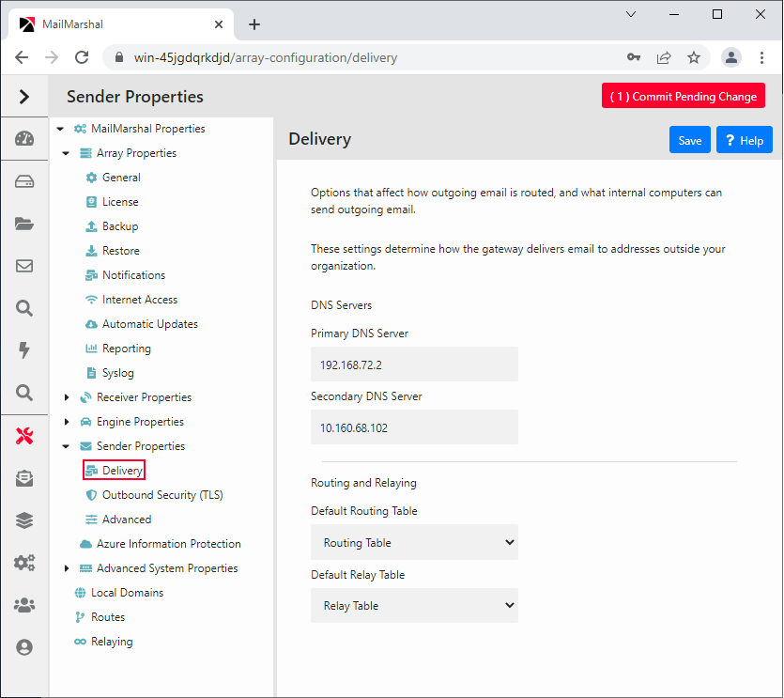The height and width of the screenshot is (698, 784).
Task: Select the red tools configuration icon
Action: 24,435
